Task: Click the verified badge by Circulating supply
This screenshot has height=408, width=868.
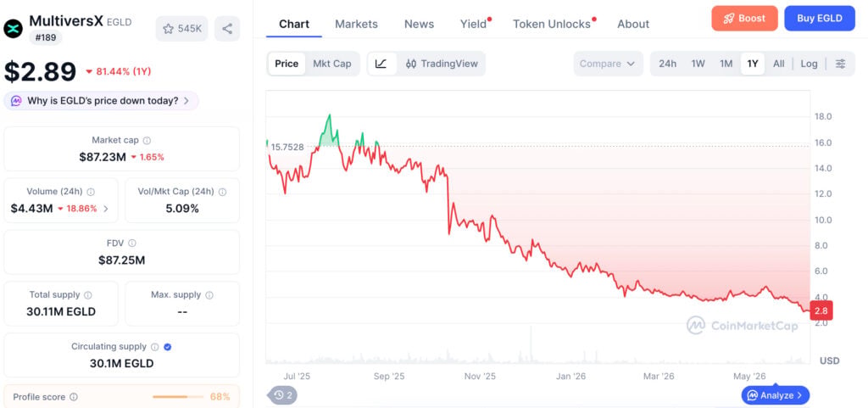Action: [168, 347]
